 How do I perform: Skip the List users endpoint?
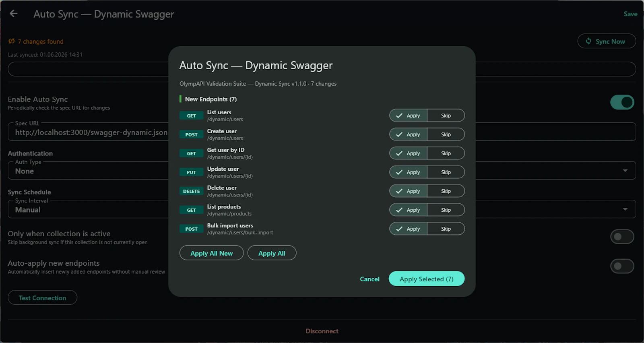click(x=446, y=116)
